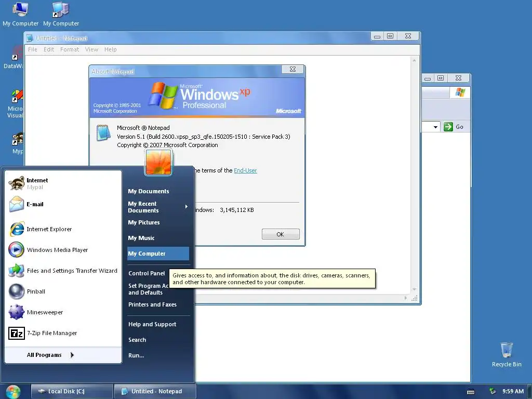532x399 pixels.
Task: Select the Recycle Bin desktop icon
Action: (507, 355)
